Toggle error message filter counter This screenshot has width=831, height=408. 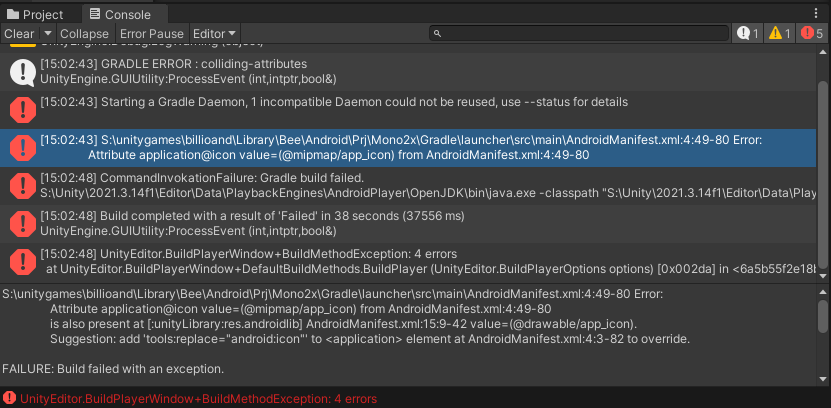point(814,34)
